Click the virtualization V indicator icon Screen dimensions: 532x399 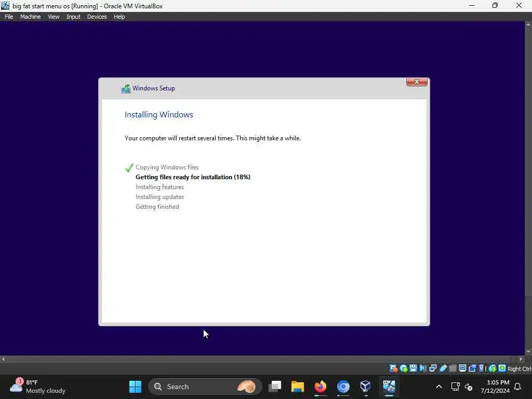click(482, 368)
